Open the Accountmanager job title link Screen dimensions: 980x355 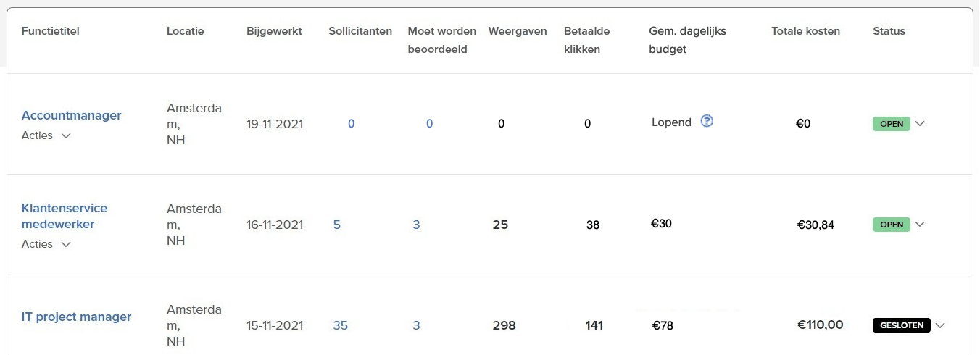click(72, 115)
